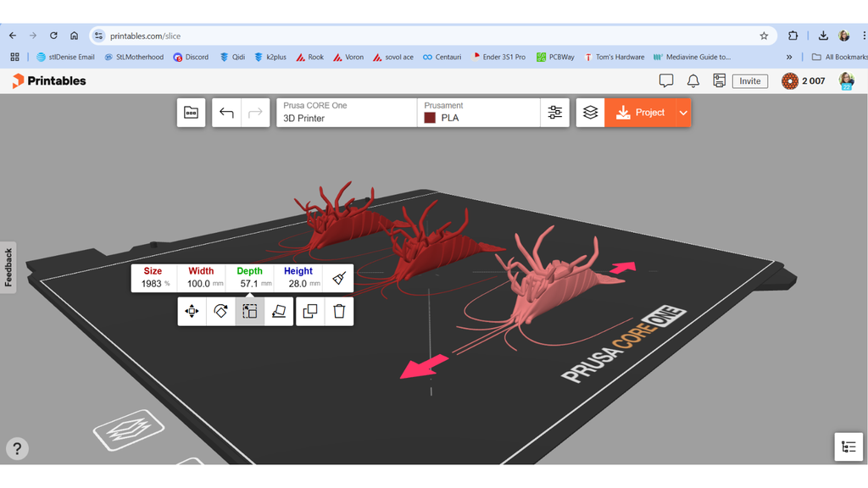Open the Feedback side tab
The height and width of the screenshot is (488, 868).
(8, 267)
